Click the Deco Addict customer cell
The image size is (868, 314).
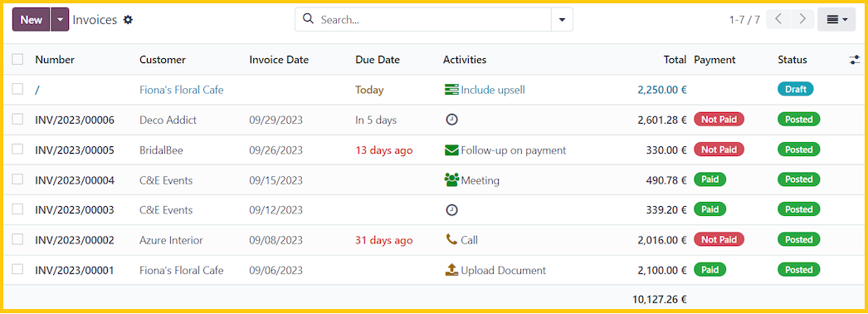pyautogui.click(x=168, y=120)
